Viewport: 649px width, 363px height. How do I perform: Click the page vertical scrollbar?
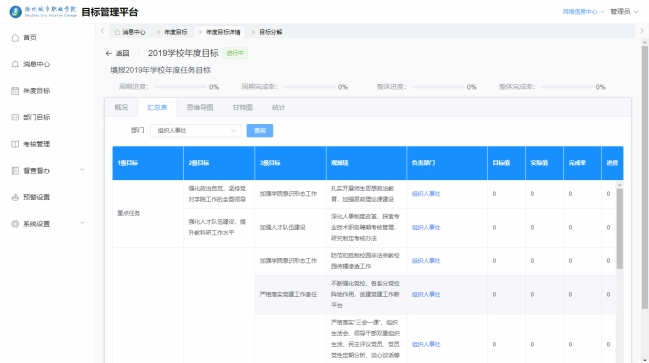645,177
